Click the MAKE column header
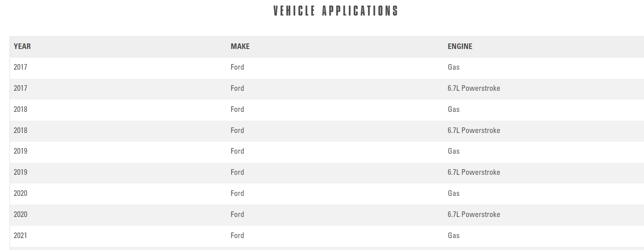Viewport: 644px width, 250px height. point(240,47)
